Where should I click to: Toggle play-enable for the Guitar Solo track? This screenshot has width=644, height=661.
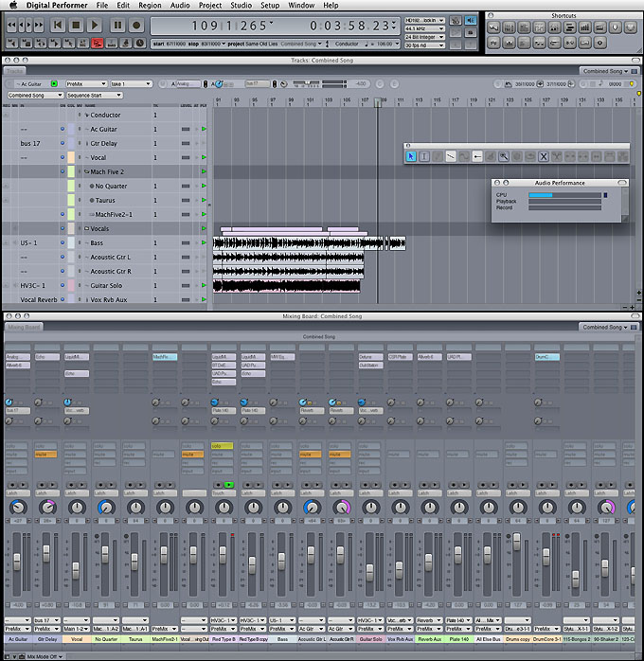204,285
